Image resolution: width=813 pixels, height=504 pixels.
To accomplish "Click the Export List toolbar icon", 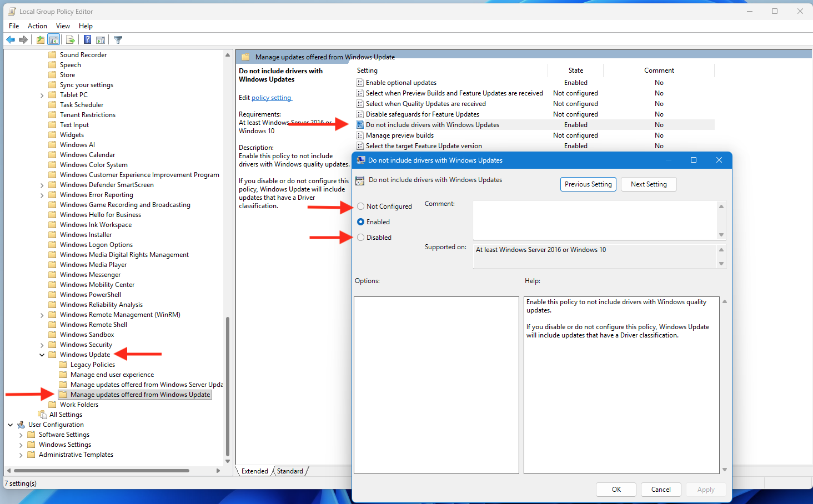I will (71, 40).
